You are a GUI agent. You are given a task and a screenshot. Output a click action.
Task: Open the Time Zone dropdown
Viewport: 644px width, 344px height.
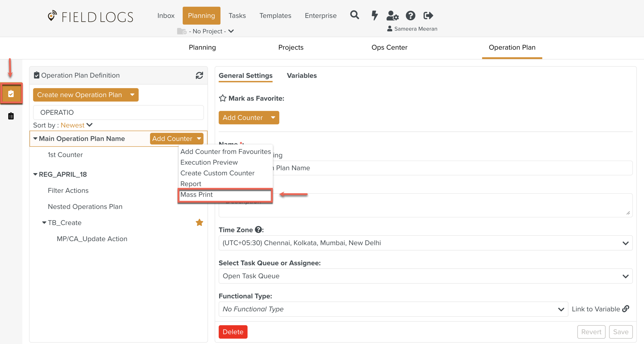(425, 243)
